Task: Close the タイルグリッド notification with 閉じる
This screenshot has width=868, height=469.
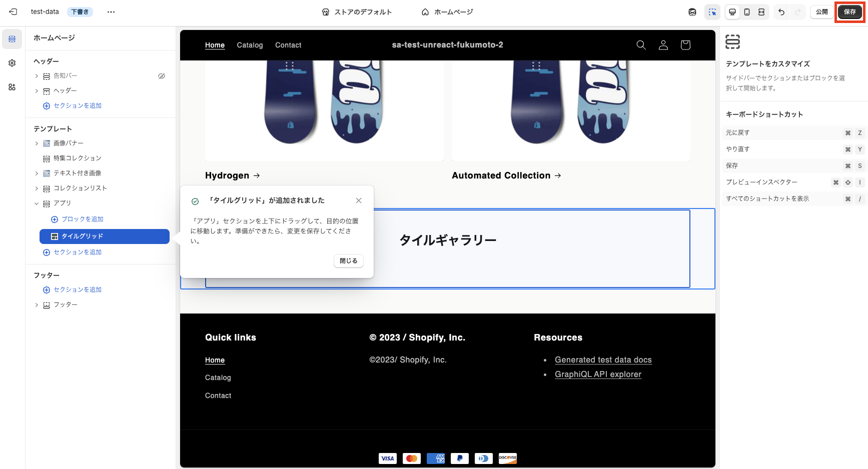Action: (348, 260)
